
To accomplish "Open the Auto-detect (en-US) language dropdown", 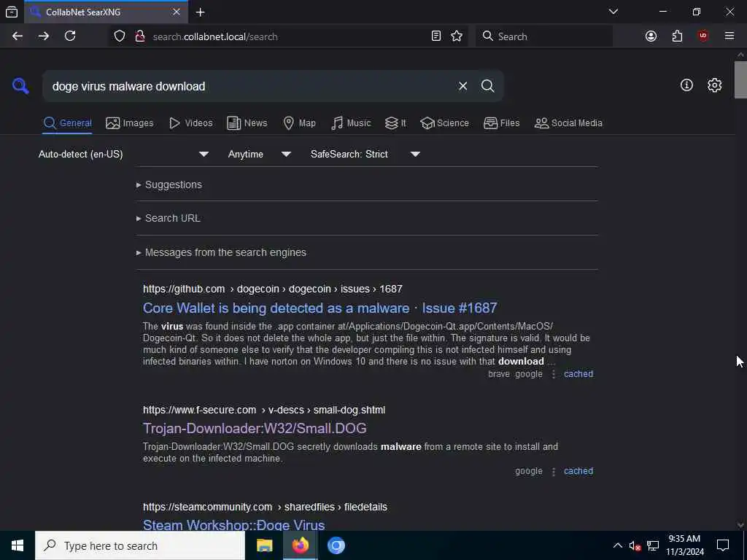I will click(x=123, y=155).
